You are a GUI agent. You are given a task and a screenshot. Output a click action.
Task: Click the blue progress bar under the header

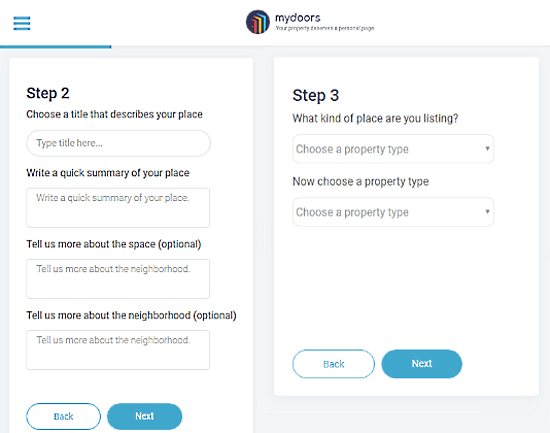56,46
